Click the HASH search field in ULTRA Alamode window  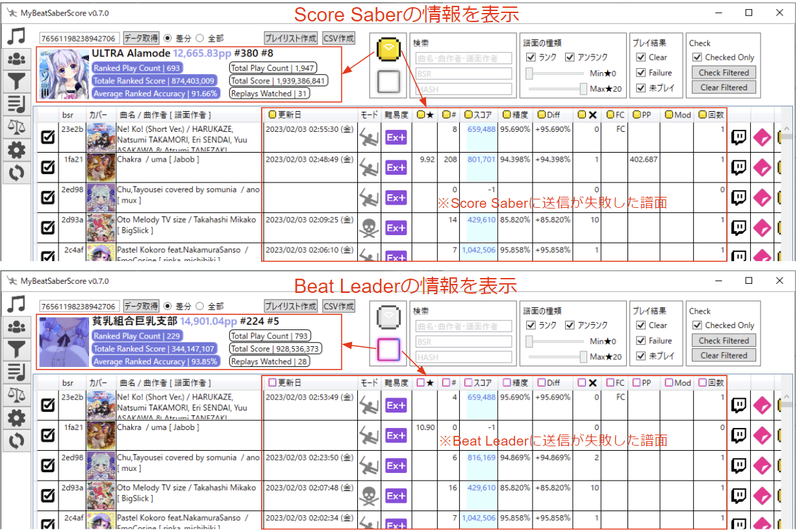point(464,88)
